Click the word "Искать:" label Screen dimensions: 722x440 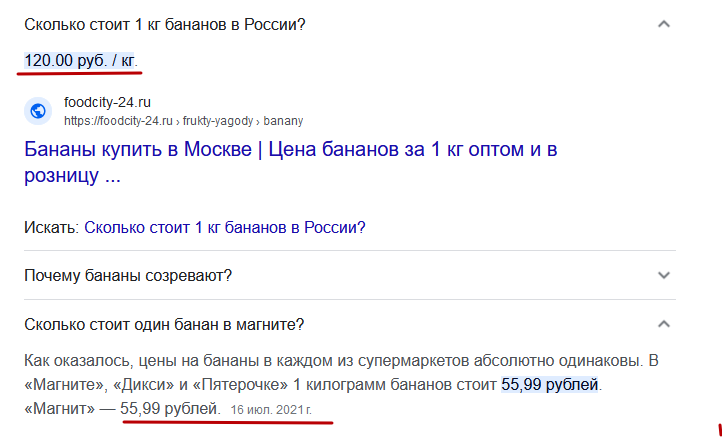coord(52,227)
